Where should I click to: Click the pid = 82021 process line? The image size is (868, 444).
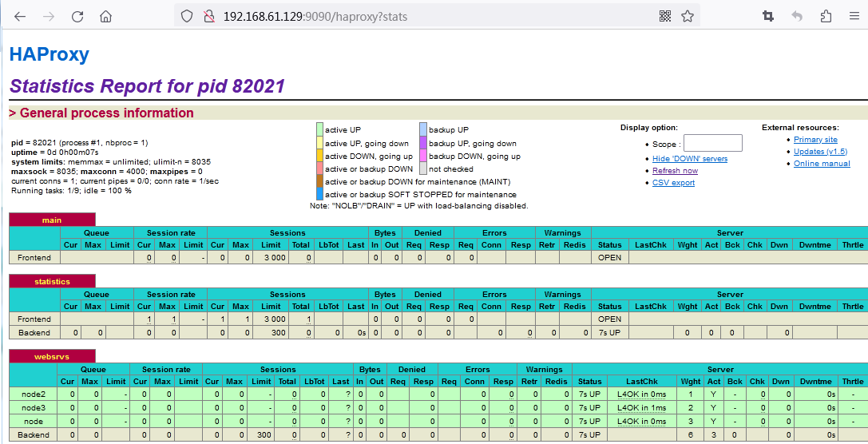pyautogui.click(x=80, y=143)
